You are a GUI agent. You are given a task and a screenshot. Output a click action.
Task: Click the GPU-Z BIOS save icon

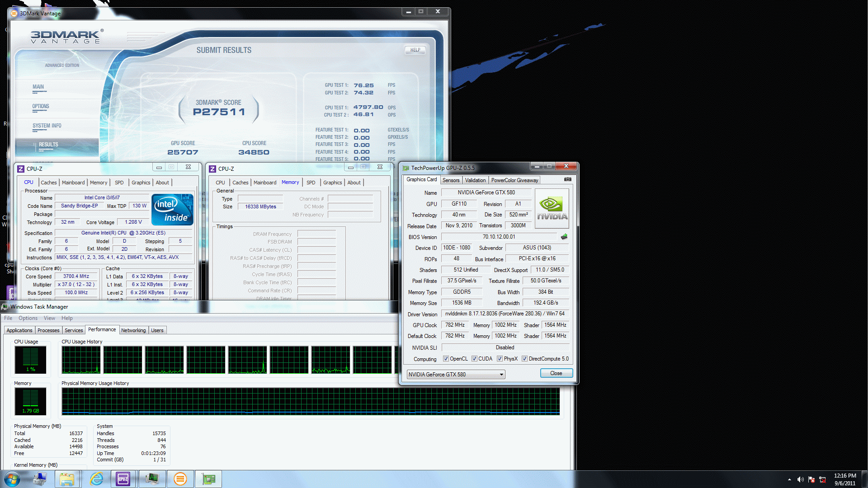564,237
